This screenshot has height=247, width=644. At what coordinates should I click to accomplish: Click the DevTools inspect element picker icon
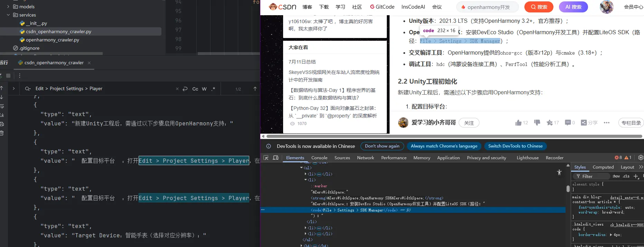266,158
